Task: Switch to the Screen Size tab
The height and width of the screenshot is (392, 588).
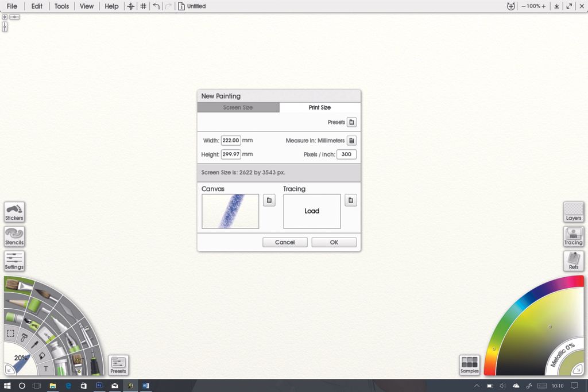Action: coord(238,107)
